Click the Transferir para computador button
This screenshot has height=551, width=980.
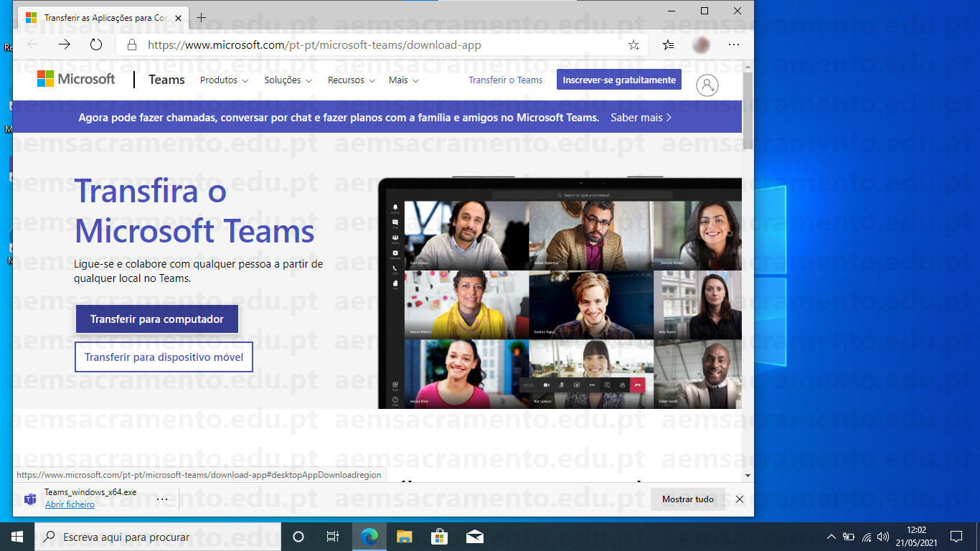[x=157, y=319]
